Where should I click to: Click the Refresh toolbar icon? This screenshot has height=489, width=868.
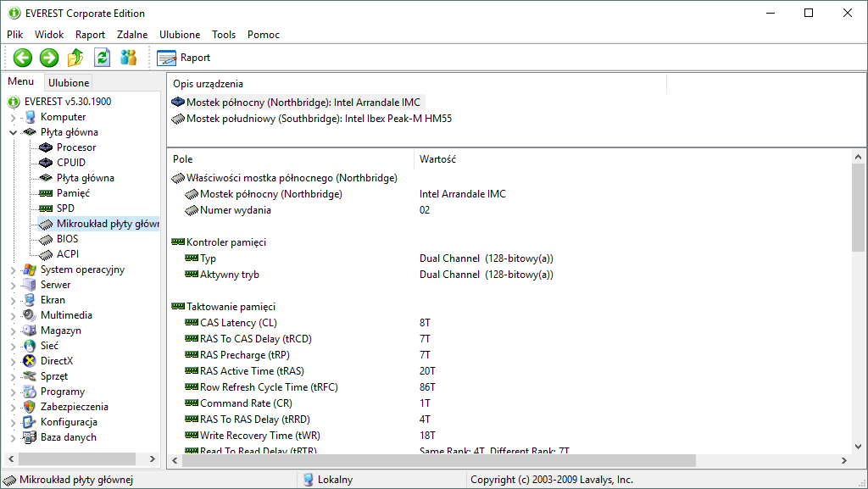click(x=102, y=58)
